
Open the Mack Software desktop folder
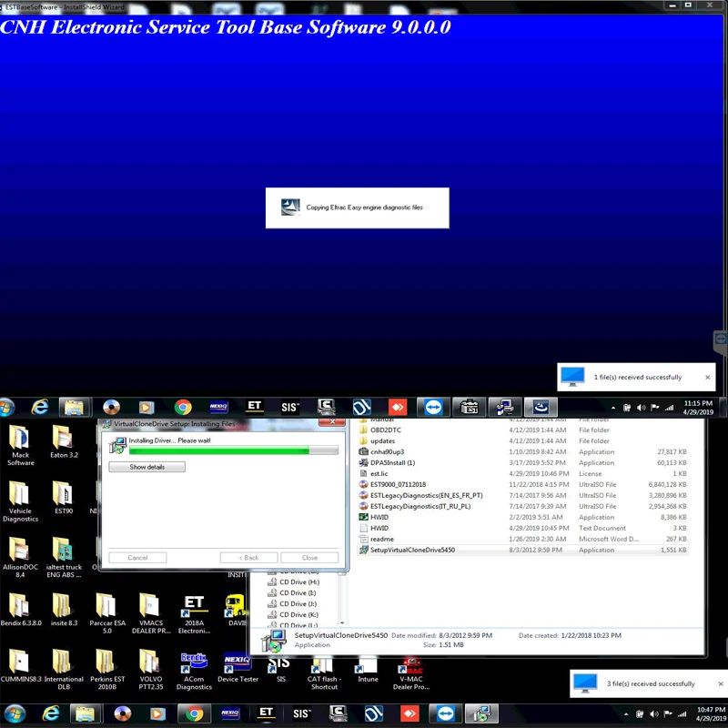tap(20, 439)
